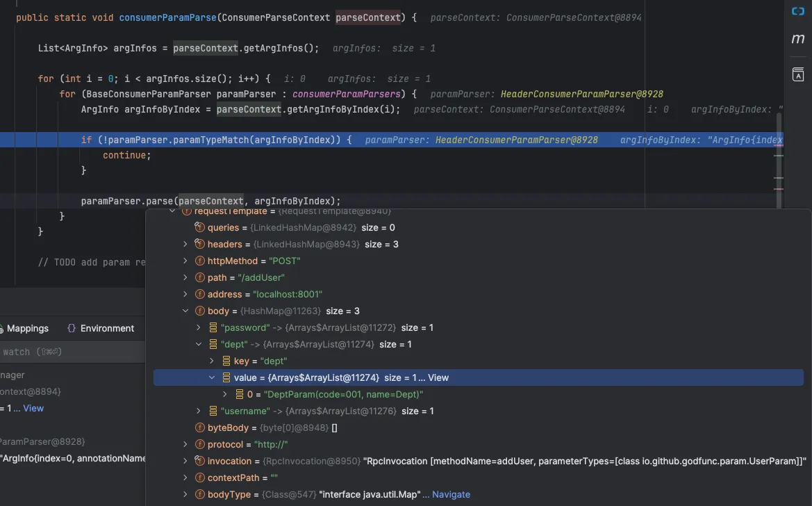This screenshot has height=506, width=812.
Task: Click the field icon beside headers
Action: point(199,244)
